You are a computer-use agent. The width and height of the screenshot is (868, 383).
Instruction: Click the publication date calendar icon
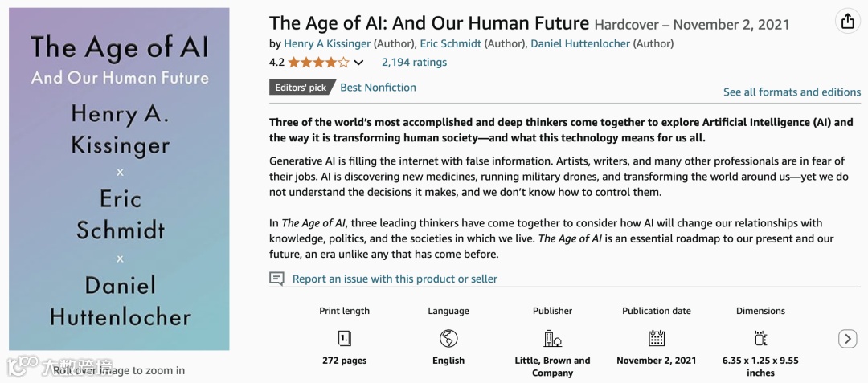pyautogui.click(x=657, y=338)
